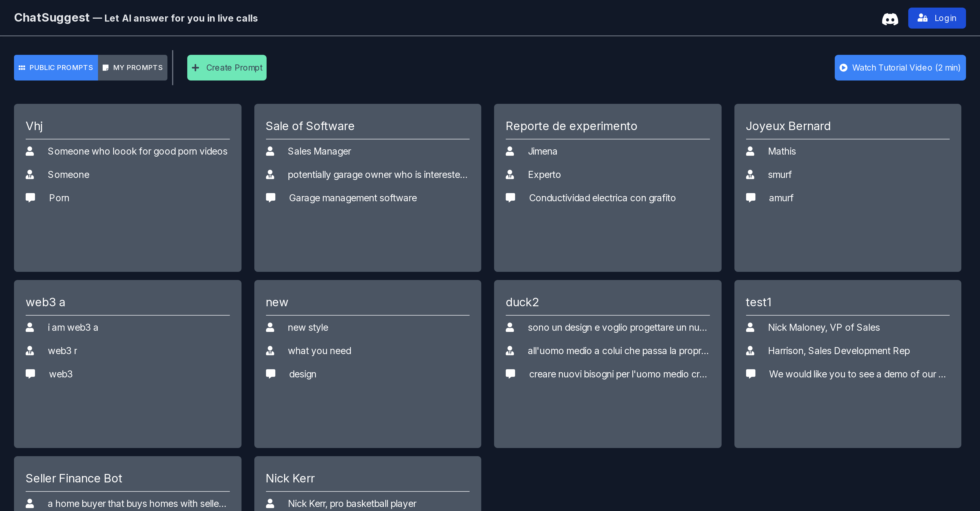
Task: Select the MY PROMPTS tab
Action: (132, 67)
